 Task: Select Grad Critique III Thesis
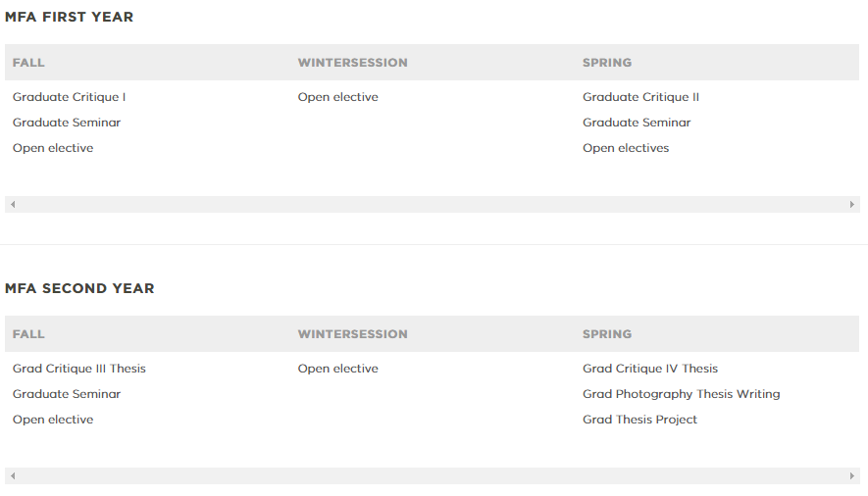(79, 369)
